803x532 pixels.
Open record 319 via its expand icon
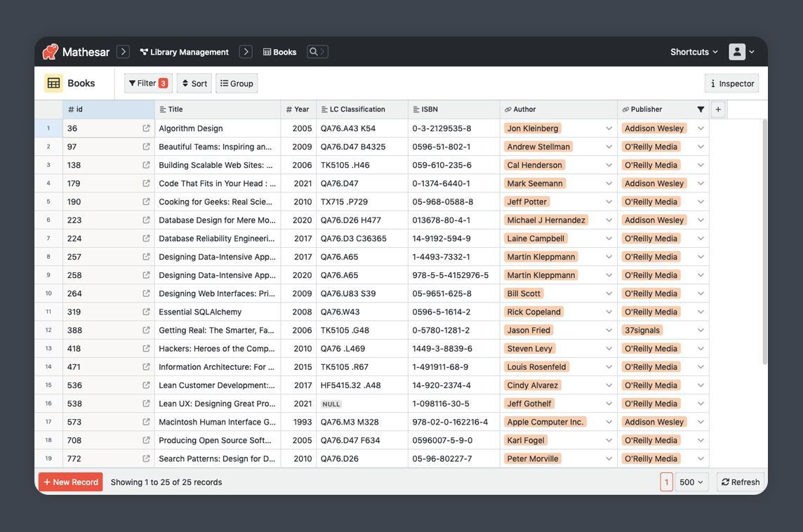(147, 312)
